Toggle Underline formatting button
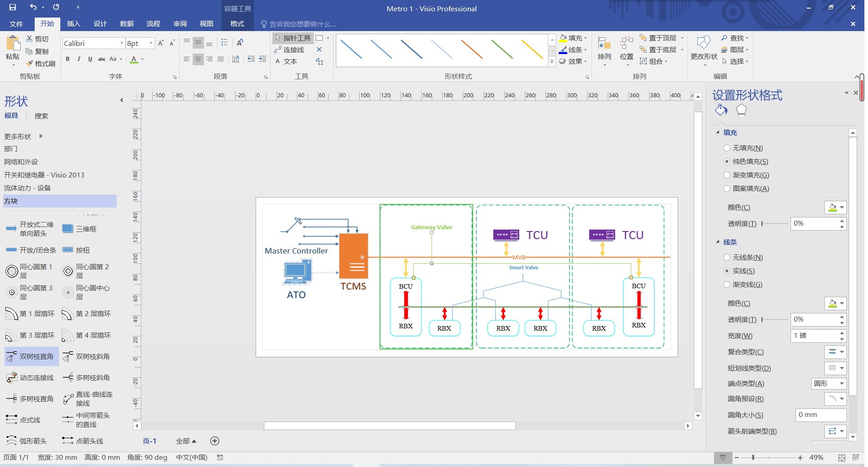This screenshot has height=467, width=868. (90, 59)
